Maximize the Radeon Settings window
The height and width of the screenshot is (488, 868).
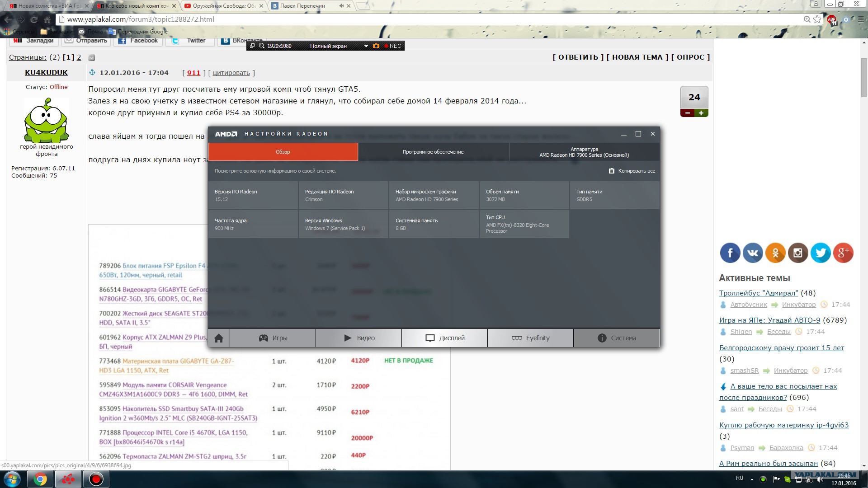(x=638, y=134)
